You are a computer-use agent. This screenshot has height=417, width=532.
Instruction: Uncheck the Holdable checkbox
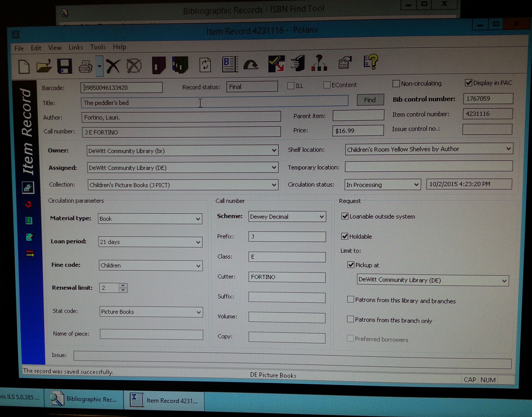pos(345,236)
